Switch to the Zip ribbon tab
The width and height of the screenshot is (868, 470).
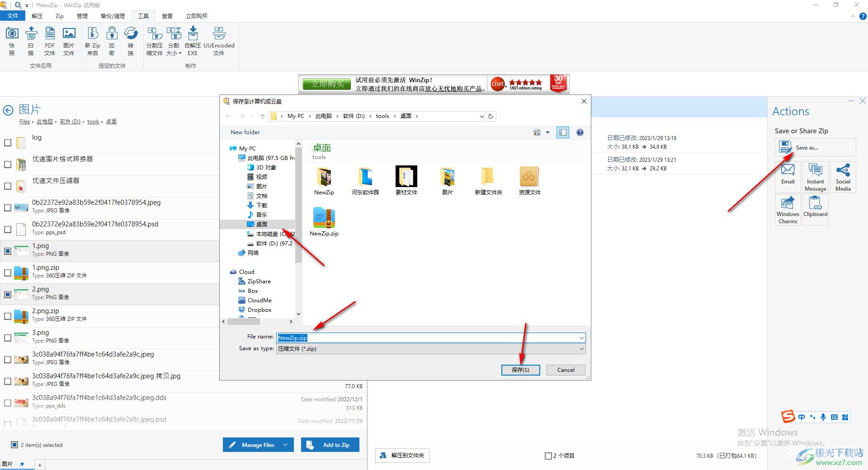(x=60, y=16)
